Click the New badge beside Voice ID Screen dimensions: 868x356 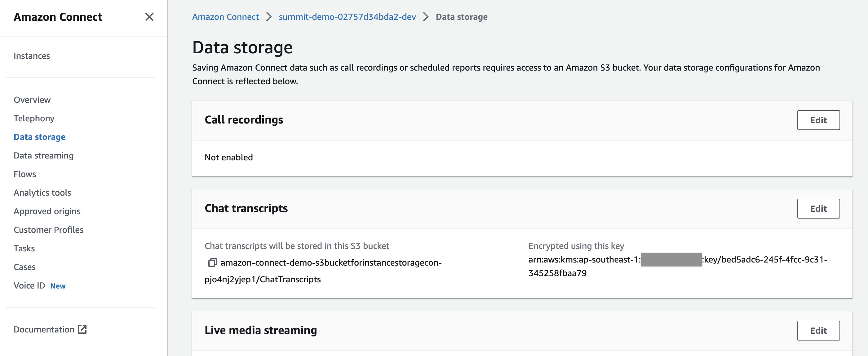click(x=58, y=286)
